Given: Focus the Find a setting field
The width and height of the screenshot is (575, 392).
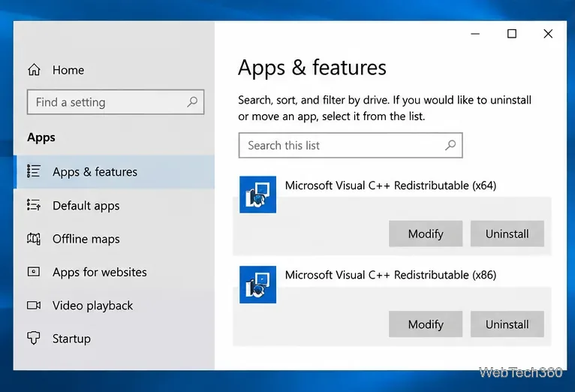Looking at the screenshot, I should pos(116,102).
